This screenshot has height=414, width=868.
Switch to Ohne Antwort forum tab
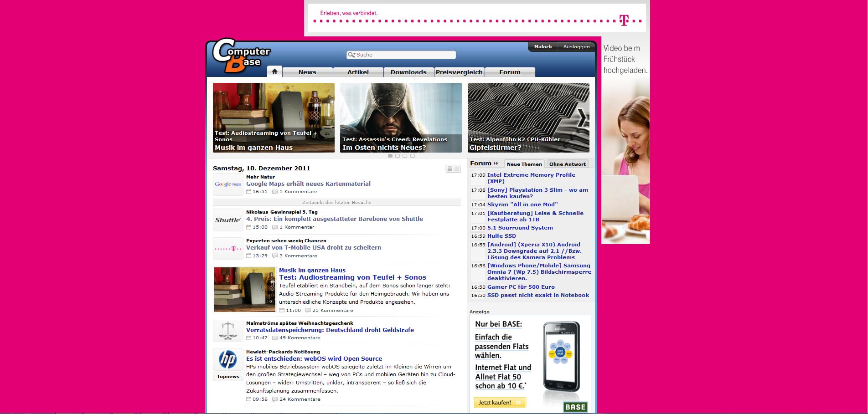[x=568, y=164]
